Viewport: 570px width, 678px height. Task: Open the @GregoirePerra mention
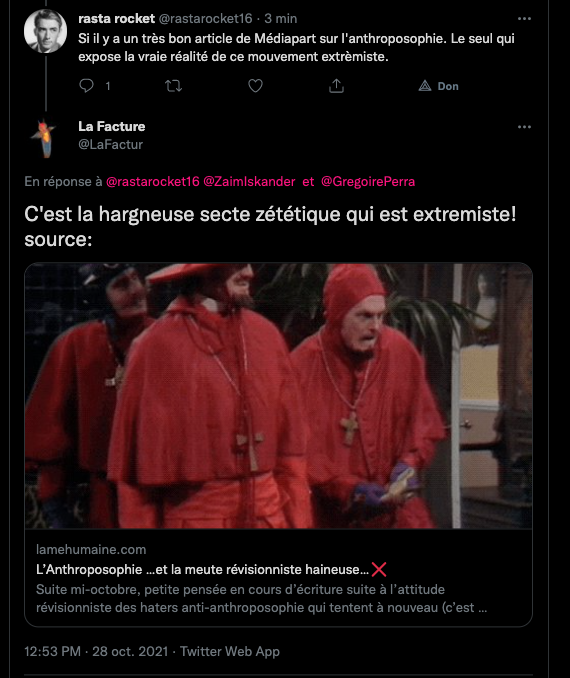coord(368,181)
